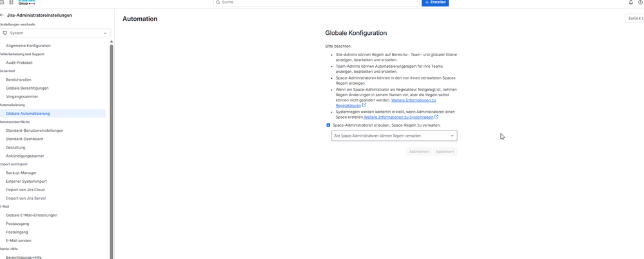Viewport: 644px width, 259px height.
Task: Open the System settings dropdown
Action: pyautogui.click(x=55, y=33)
